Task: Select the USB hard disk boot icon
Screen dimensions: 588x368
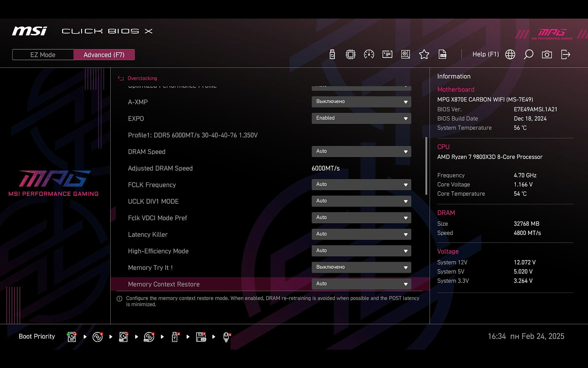Action: [123, 337]
